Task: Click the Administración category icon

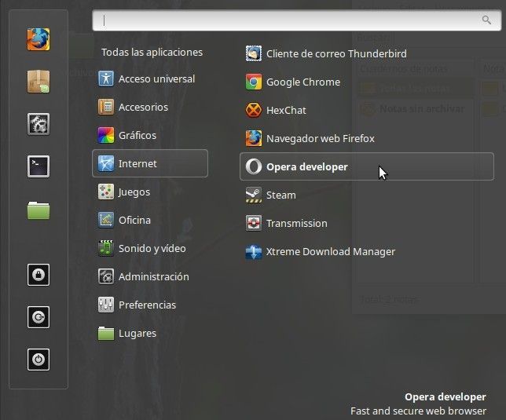Action: pyautogui.click(x=106, y=276)
